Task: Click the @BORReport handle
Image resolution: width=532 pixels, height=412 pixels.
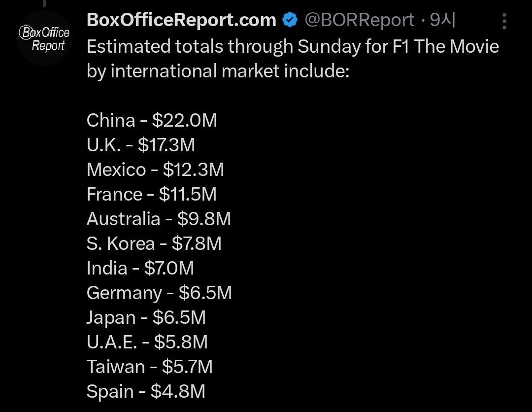Action: [359, 21]
